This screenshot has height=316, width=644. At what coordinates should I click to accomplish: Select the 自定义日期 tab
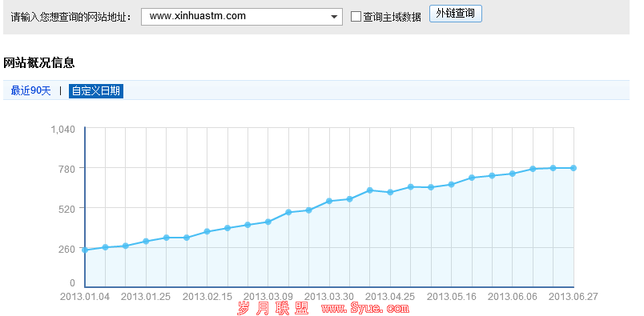coord(95,90)
